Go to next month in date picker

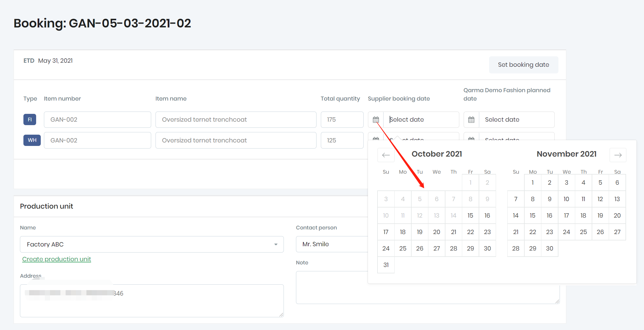(x=618, y=155)
